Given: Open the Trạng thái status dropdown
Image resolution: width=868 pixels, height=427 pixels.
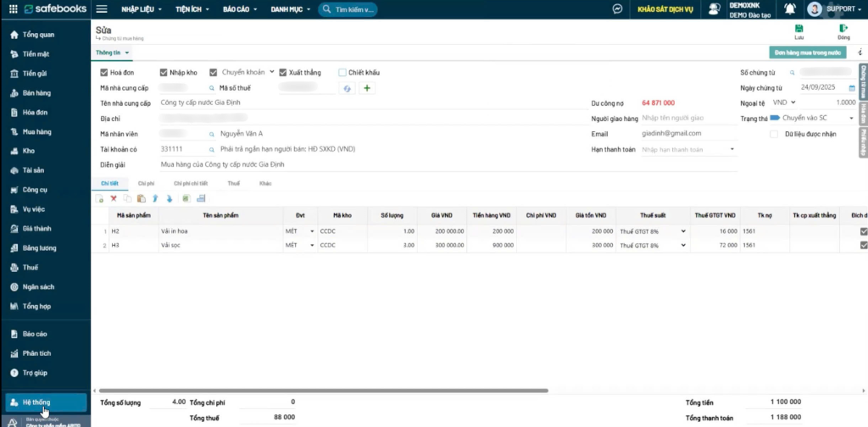Looking at the screenshot, I should point(849,118).
